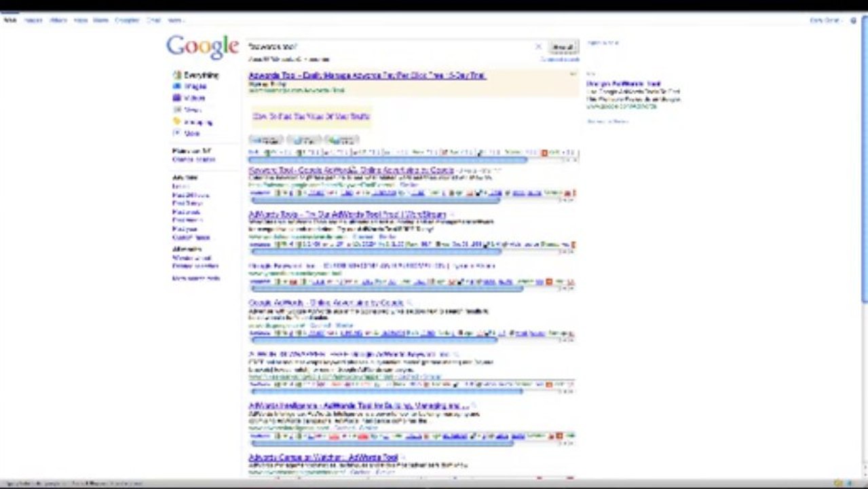Viewport: 868px width, 489px height.
Task: Filter results by Past 24 hours
Action: tap(191, 195)
